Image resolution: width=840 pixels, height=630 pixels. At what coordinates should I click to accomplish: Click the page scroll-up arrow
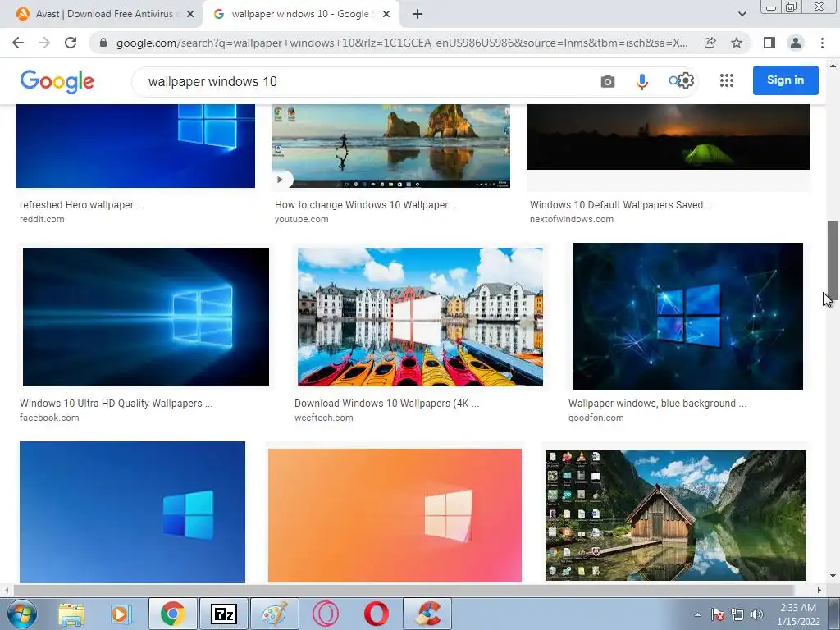click(833, 65)
